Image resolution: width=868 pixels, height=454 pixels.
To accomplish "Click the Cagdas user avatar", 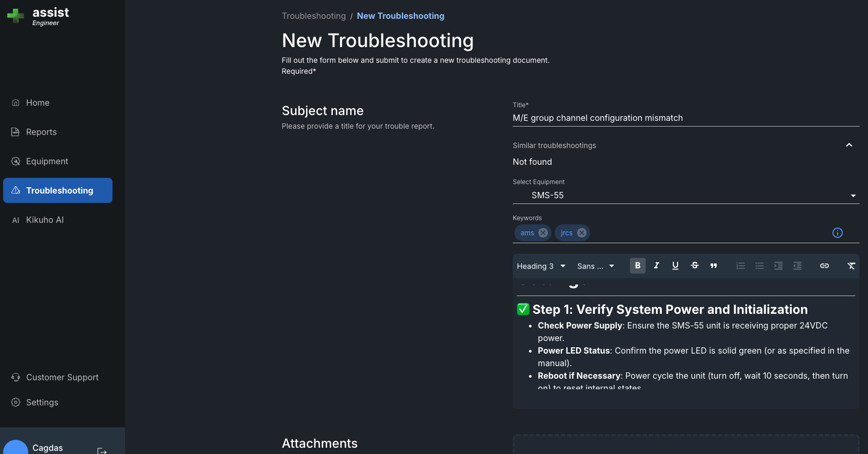I will coord(16,447).
